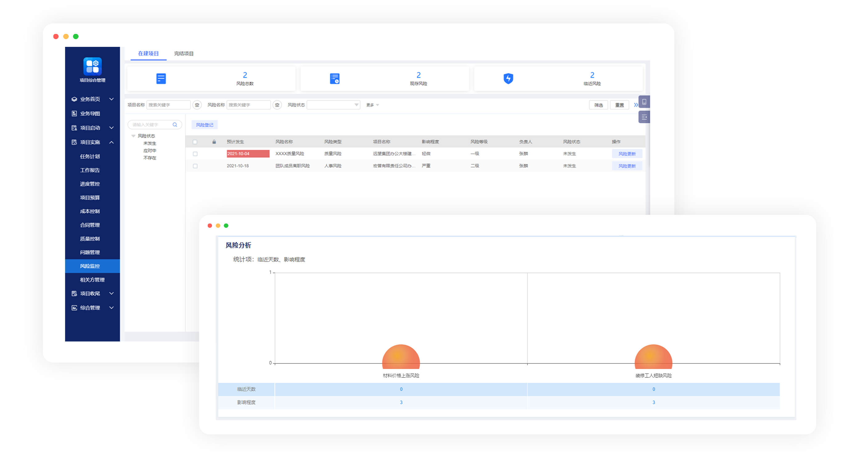
Task: Switch to the 完结项目 tab
Action: coord(184,54)
